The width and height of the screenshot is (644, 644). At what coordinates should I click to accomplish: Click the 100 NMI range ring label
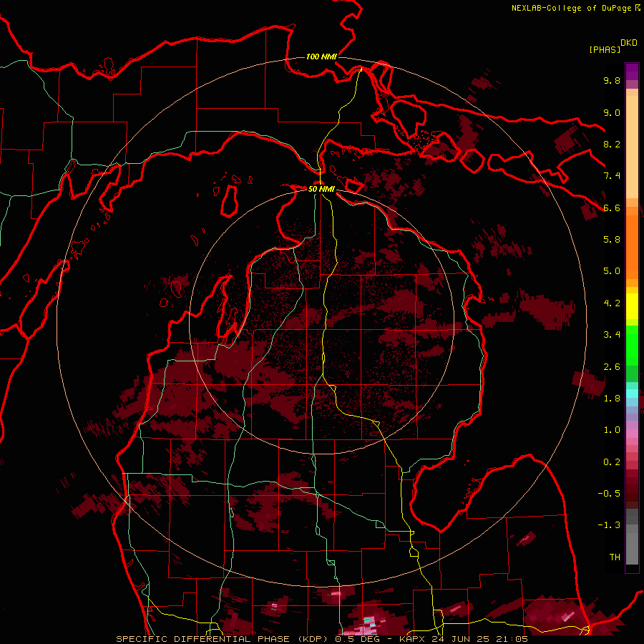[321, 57]
